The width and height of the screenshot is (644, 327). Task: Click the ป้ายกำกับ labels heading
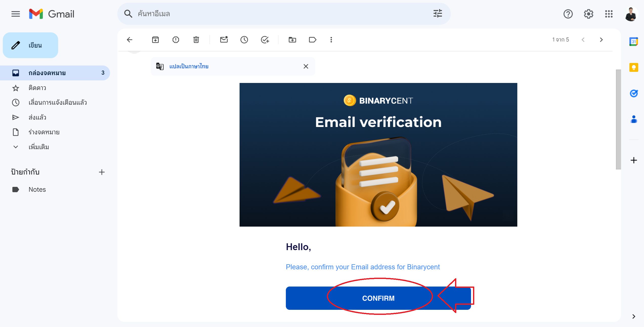[25, 172]
